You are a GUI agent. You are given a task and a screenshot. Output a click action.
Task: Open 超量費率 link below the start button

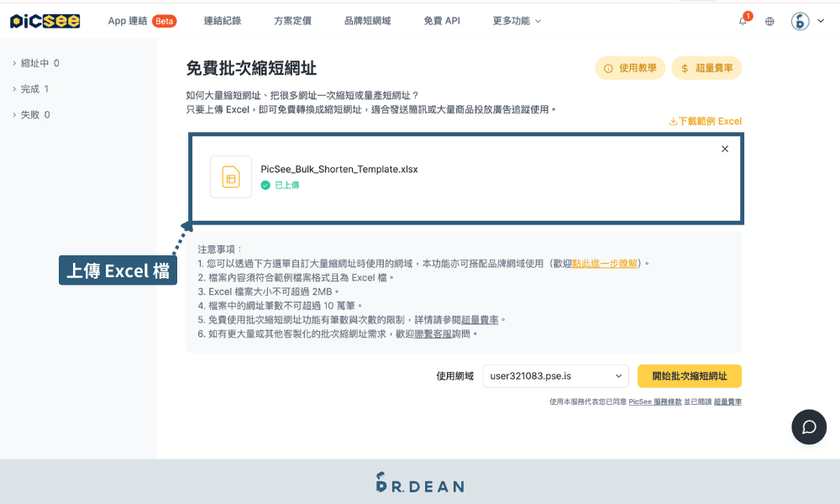tap(727, 402)
